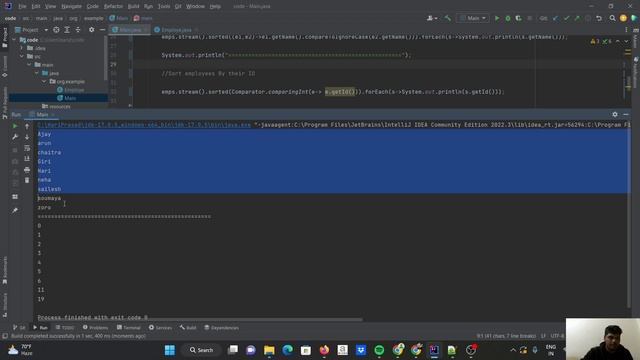Update project with the blue Git arrow

(555, 18)
